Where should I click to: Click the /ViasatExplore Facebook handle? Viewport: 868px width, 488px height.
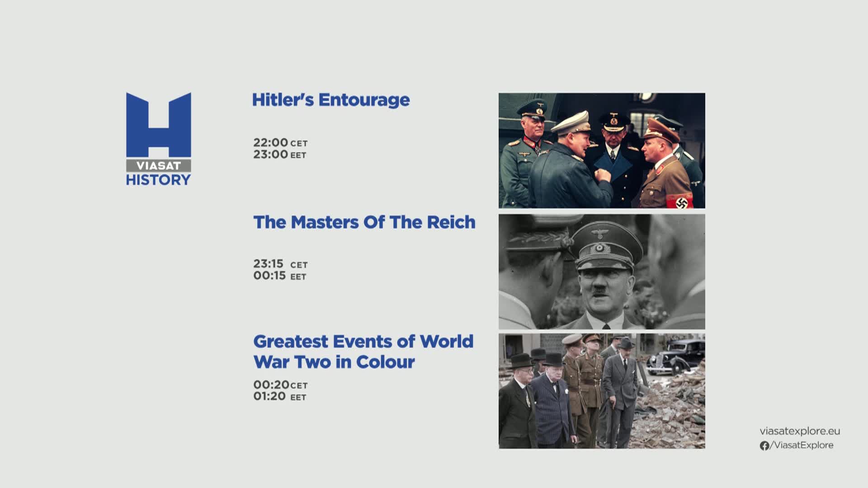pyautogui.click(x=803, y=445)
